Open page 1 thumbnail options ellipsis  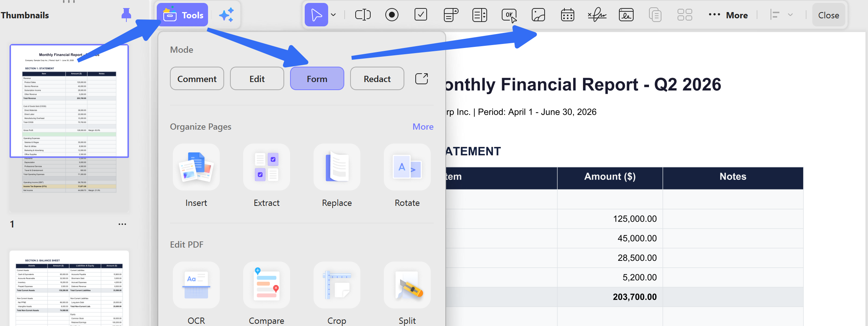(x=122, y=224)
